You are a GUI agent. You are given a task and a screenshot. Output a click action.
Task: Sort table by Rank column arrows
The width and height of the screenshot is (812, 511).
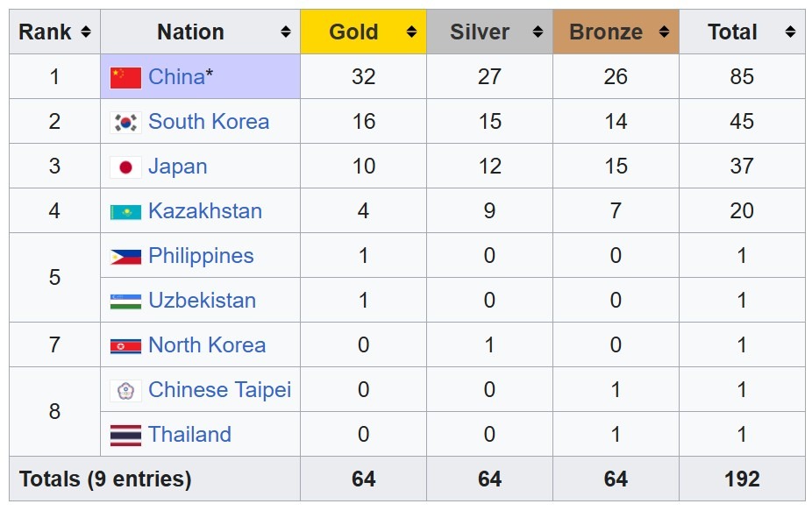point(85,32)
